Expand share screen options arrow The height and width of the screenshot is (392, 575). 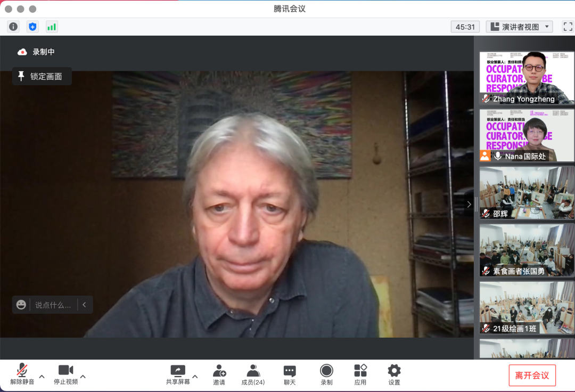click(x=195, y=377)
